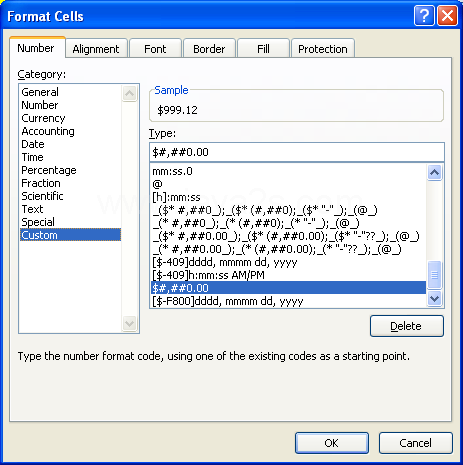Choose the Currency category
The image size is (463, 465).
click(x=70, y=118)
